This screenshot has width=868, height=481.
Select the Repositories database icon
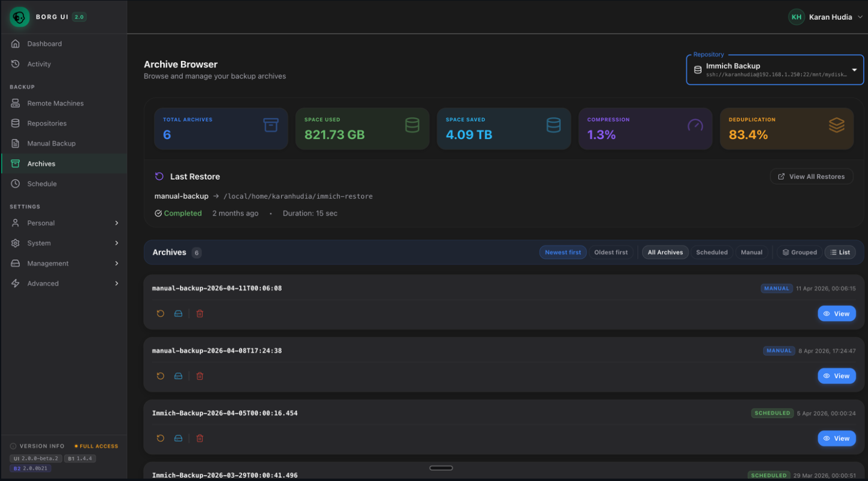pyautogui.click(x=14, y=123)
